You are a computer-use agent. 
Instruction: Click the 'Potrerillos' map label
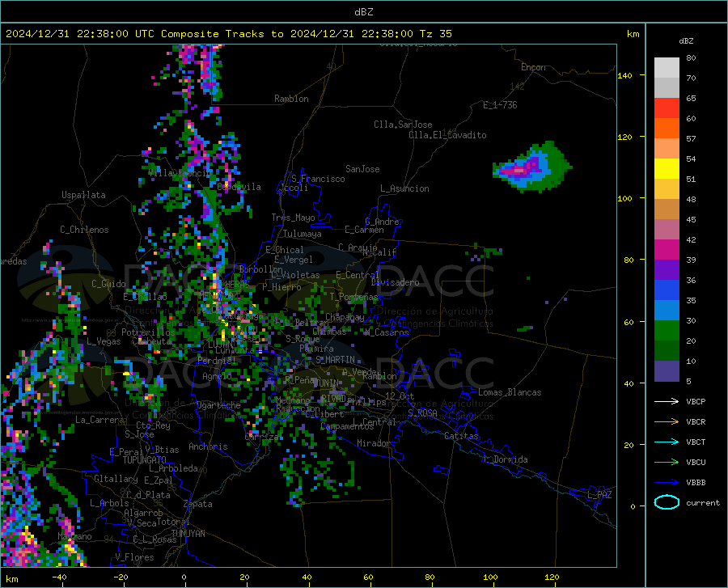[x=148, y=332]
